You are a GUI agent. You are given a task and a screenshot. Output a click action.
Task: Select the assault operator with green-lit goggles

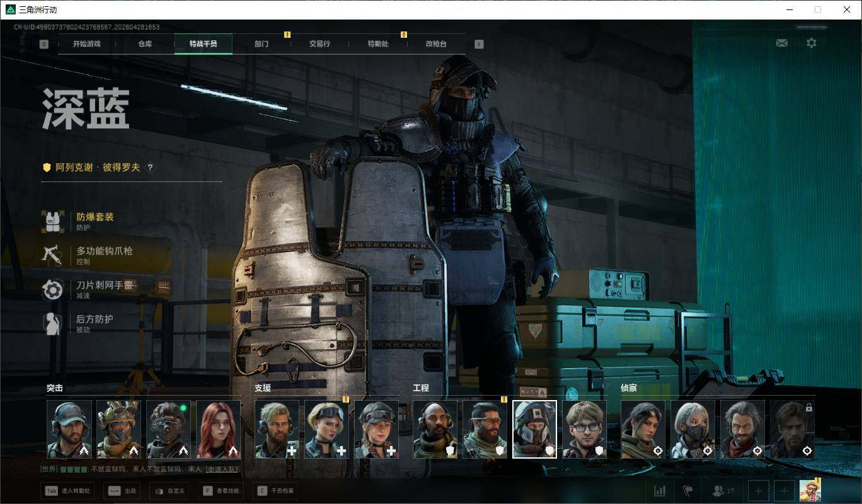pos(168,429)
